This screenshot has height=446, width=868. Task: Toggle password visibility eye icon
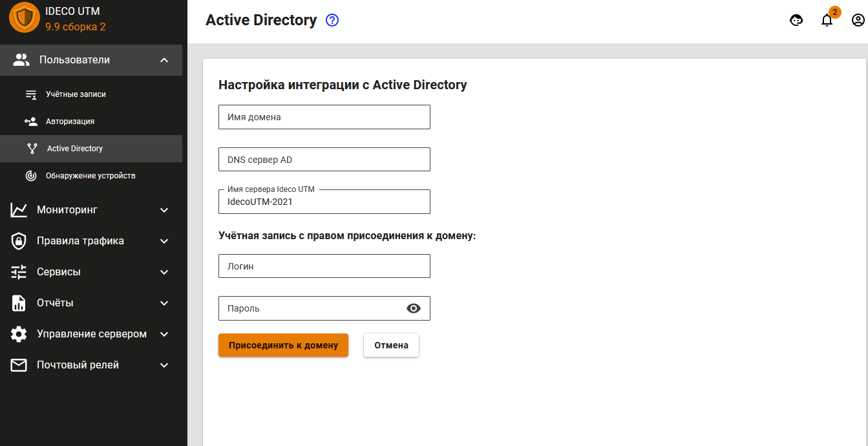point(414,308)
